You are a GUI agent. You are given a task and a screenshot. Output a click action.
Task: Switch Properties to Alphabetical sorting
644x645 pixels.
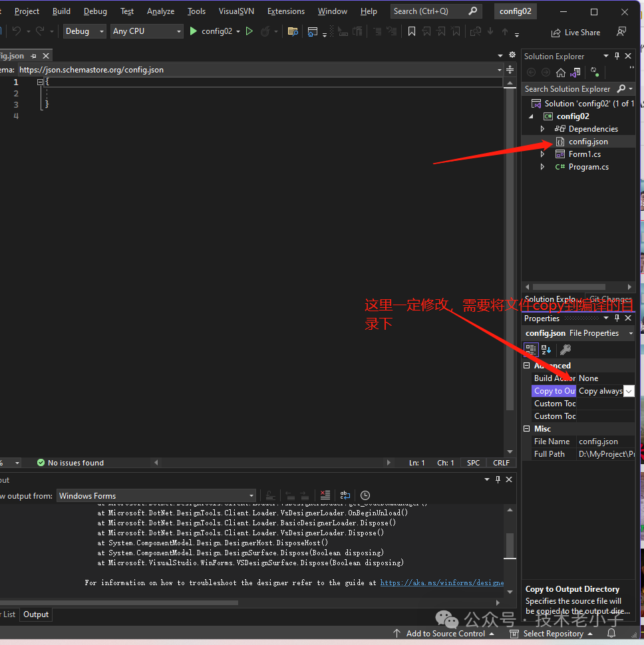click(546, 349)
